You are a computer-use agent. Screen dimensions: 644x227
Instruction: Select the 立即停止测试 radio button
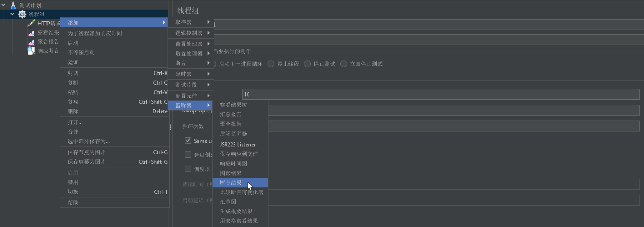coord(344,64)
